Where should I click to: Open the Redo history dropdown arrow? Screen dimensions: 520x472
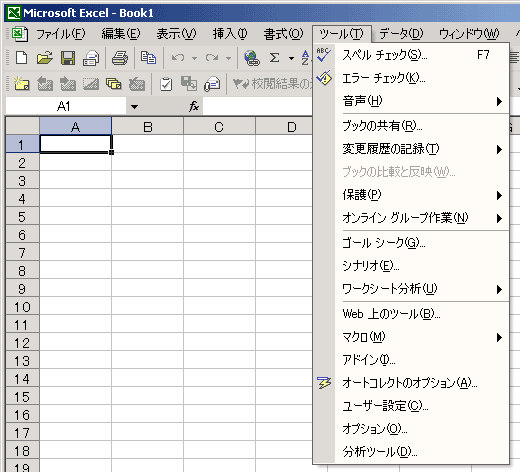pyautogui.click(x=228, y=58)
